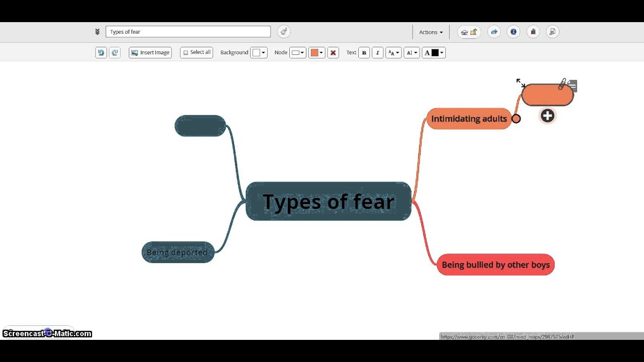Image resolution: width=644 pixels, height=362 pixels.
Task: Redo the last change
Action: click(x=115, y=52)
